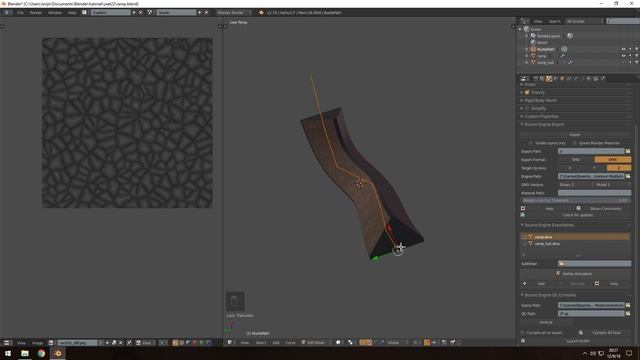Image resolution: width=640 pixels, height=360 pixels.
Task: Browse for Export Path folder icon
Action: (x=628, y=151)
